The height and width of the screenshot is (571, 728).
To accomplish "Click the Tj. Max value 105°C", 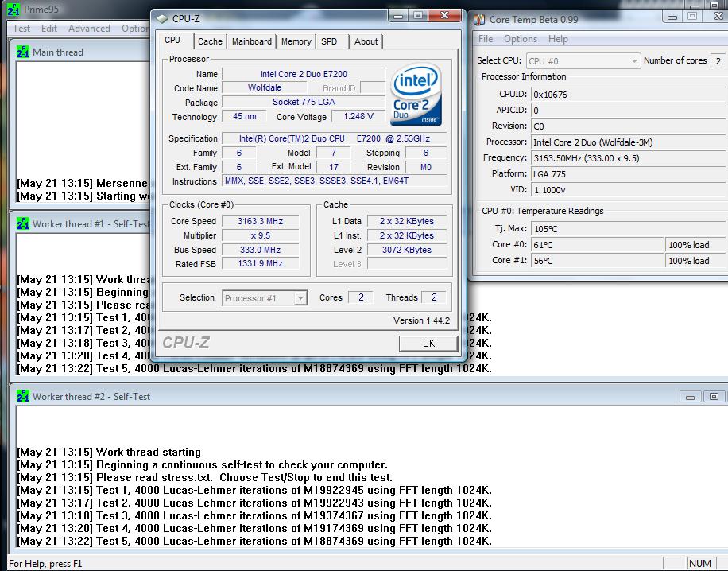I will [x=629, y=229].
